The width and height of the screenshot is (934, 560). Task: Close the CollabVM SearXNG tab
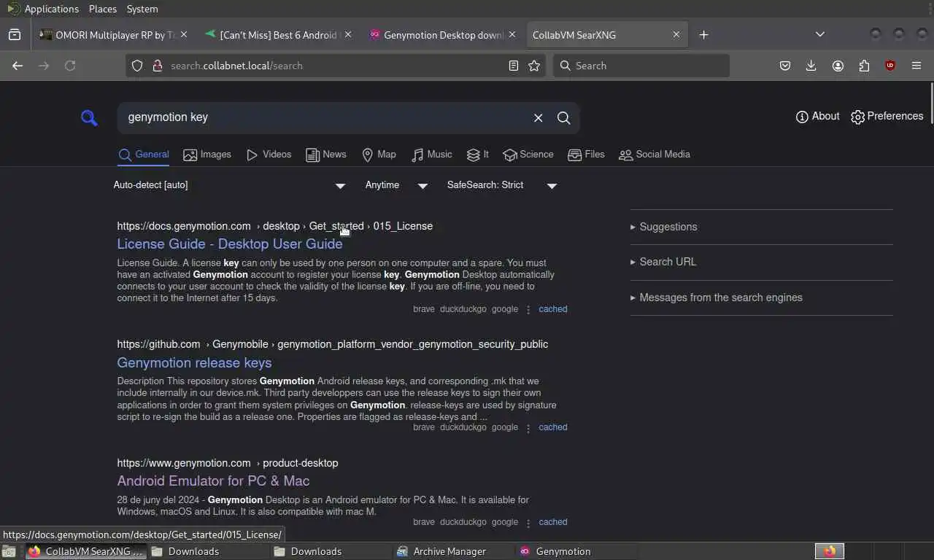coord(676,34)
